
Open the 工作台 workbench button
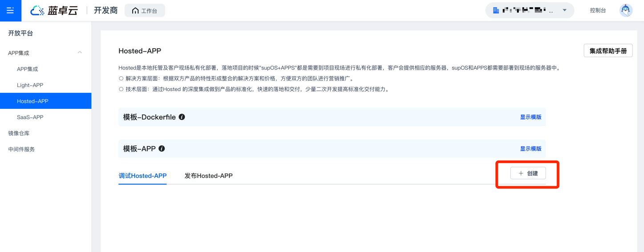(x=145, y=10)
